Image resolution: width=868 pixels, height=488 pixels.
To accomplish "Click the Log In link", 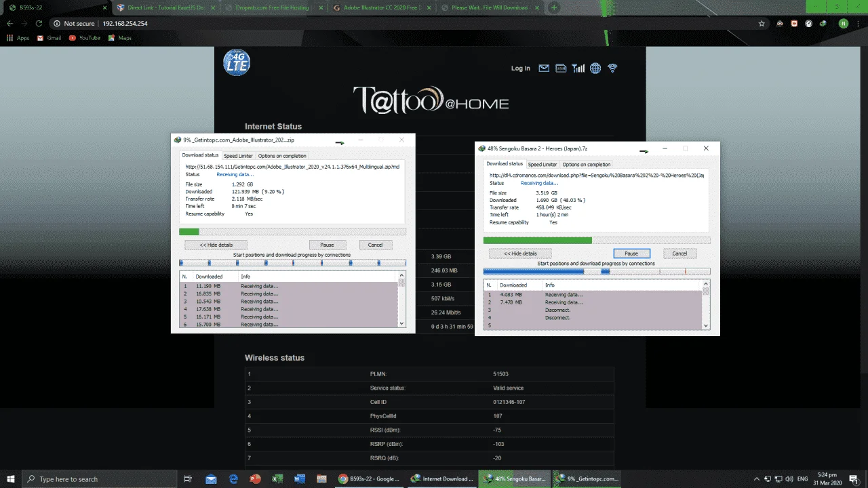I will 521,68.
